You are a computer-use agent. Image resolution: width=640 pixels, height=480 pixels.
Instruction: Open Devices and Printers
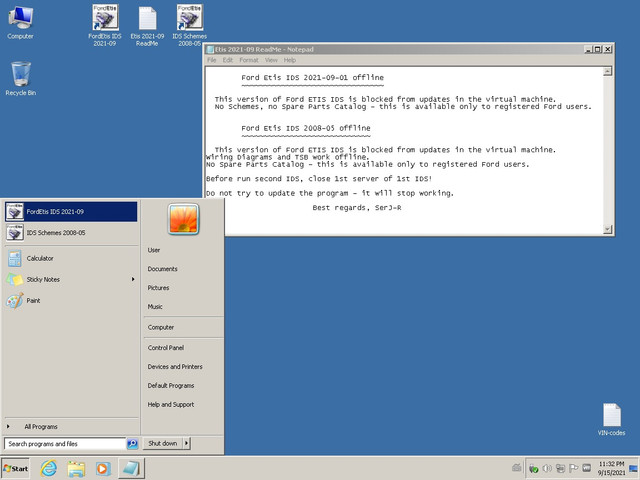[x=175, y=367]
